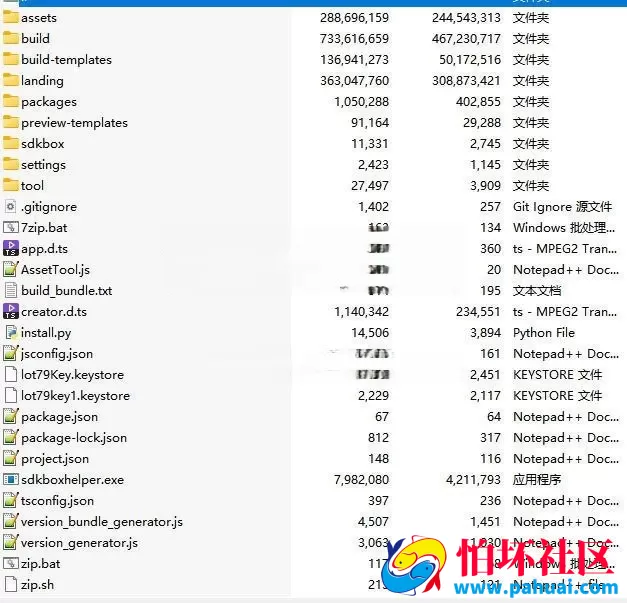Click the landing folder icon
627x603 pixels.
[11, 80]
